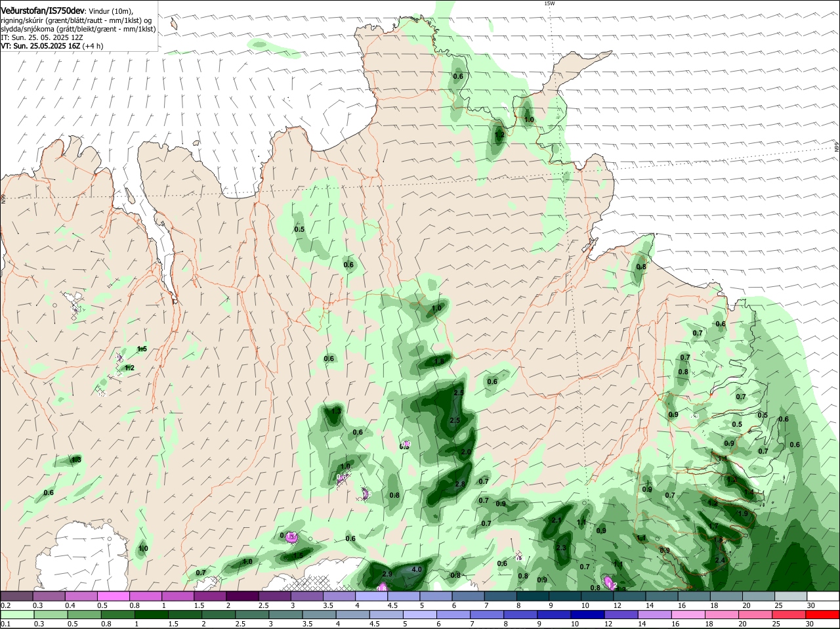Screen dimensions: 840x629
Task: Click the '2.3' precipitation value on the map
Action: 560,548
